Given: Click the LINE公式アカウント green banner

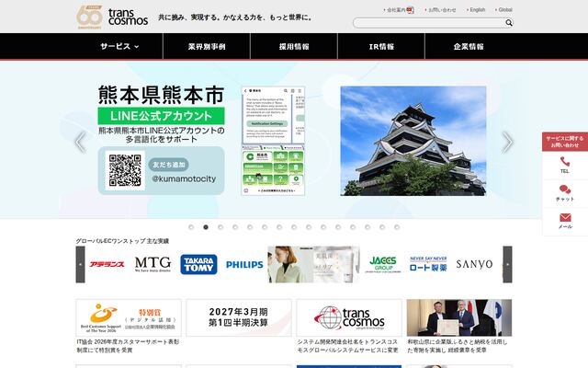Looking at the screenshot, I should pyautogui.click(x=162, y=116).
